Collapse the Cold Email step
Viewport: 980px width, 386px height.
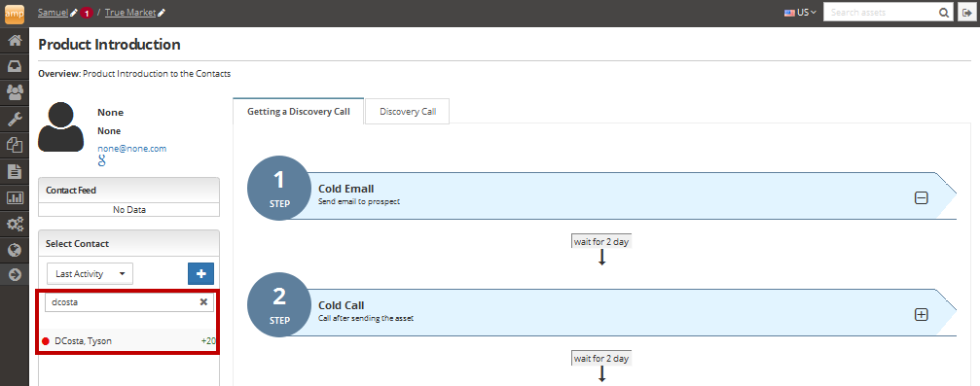coord(921,198)
